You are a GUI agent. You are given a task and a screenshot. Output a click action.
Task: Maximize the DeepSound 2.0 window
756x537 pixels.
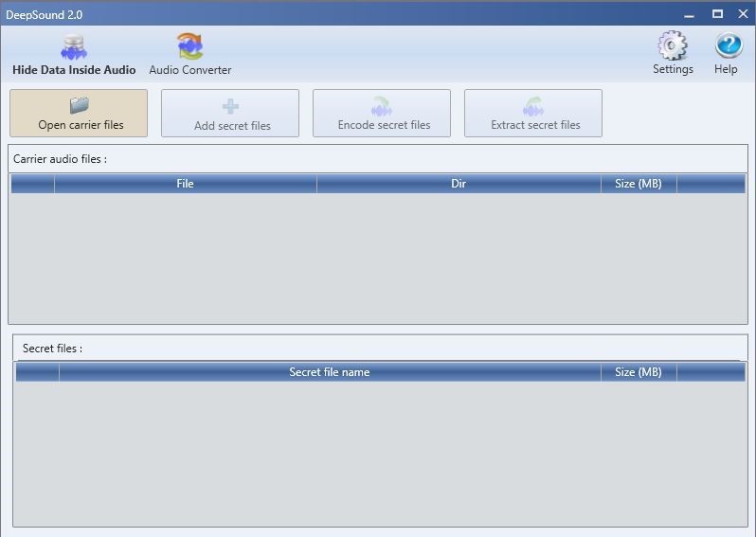[x=717, y=13]
